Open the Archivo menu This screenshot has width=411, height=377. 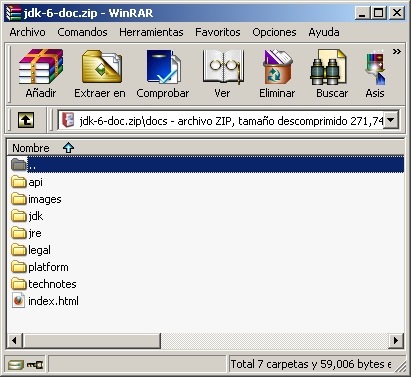pyautogui.click(x=27, y=32)
